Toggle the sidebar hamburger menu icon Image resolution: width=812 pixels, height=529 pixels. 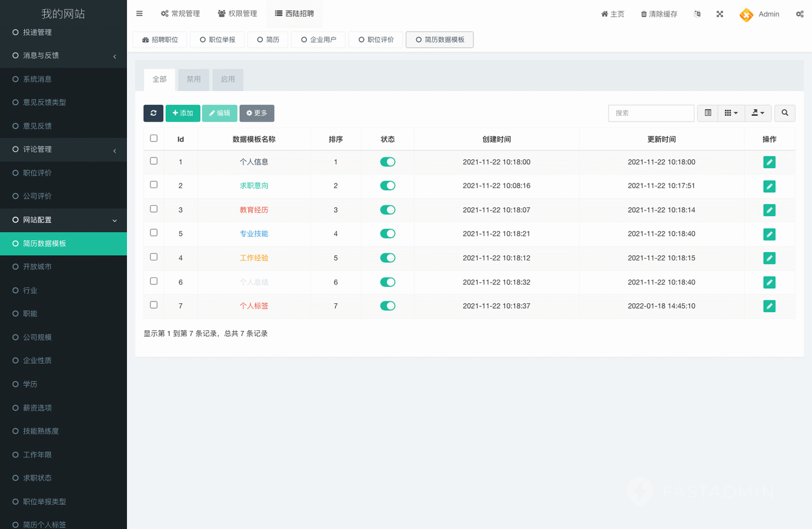pyautogui.click(x=139, y=14)
